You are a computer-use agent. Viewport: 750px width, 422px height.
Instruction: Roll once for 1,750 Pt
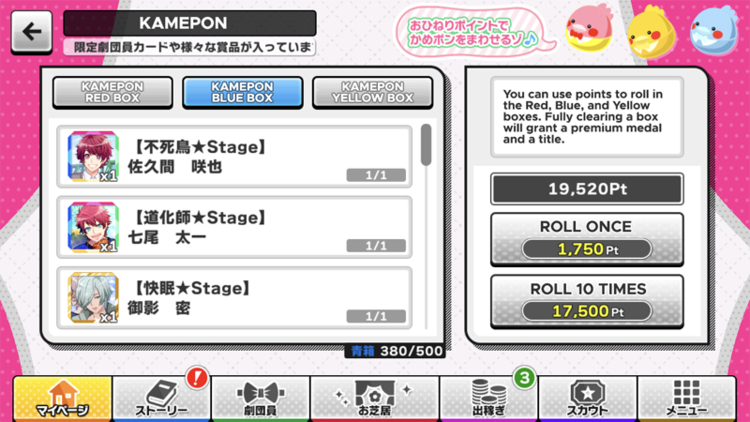pos(587,239)
